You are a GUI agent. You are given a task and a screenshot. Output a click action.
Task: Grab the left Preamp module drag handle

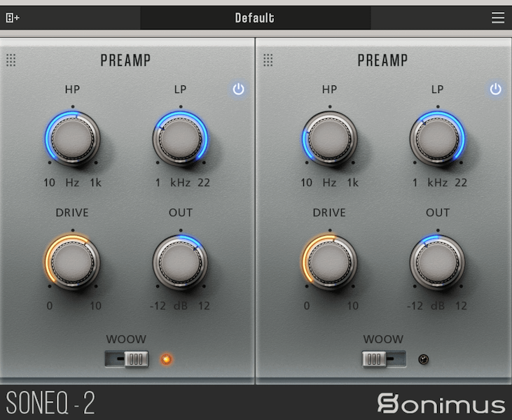(x=11, y=60)
